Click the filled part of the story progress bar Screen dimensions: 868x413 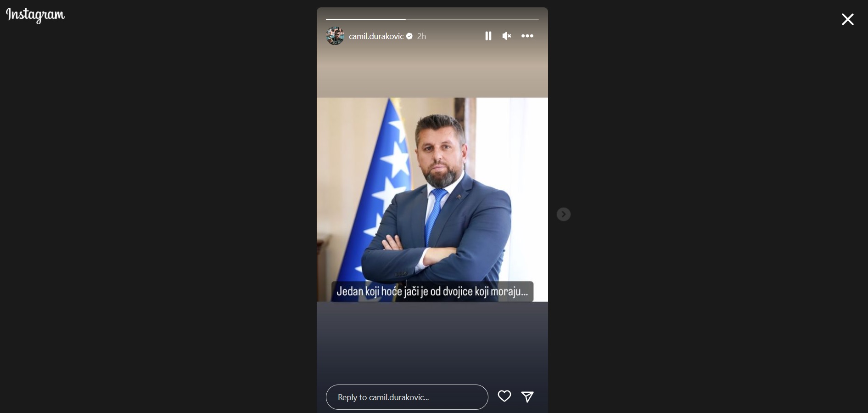coord(366,19)
